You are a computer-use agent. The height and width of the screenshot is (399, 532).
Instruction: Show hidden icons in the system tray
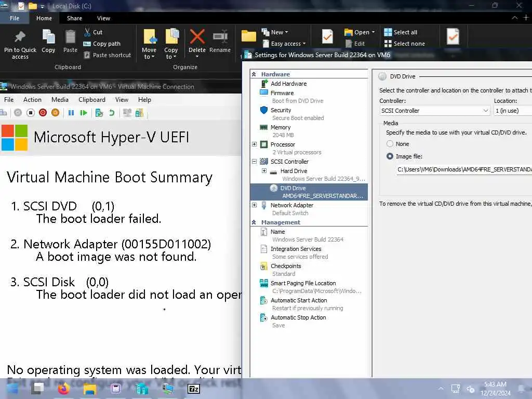click(x=441, y=389)
